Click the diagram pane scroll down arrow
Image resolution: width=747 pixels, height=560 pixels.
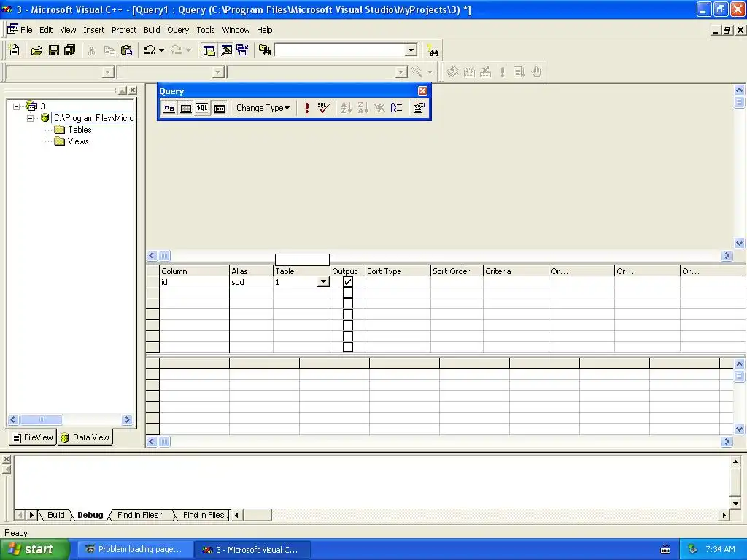[740, 244]
